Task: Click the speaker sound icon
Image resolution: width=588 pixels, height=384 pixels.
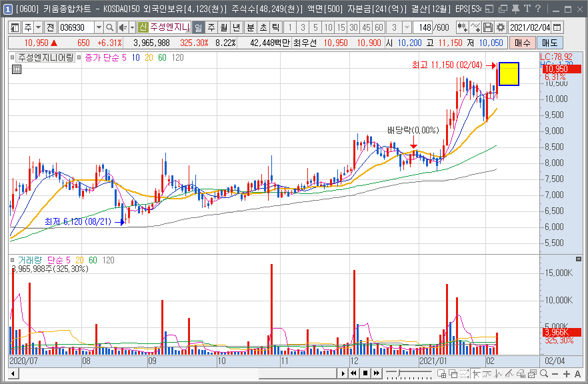Action: coord(122,27)
